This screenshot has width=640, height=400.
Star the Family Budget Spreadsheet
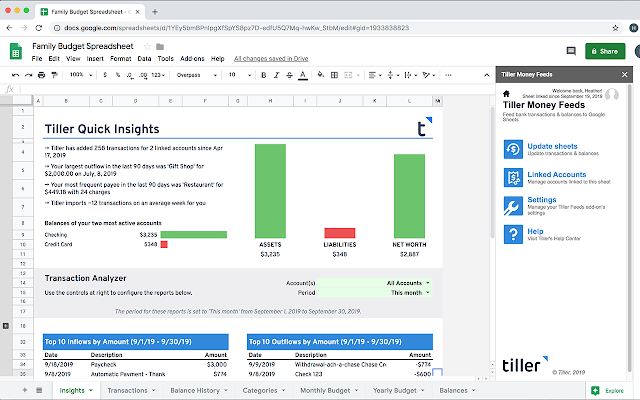[x=147, y=47]
